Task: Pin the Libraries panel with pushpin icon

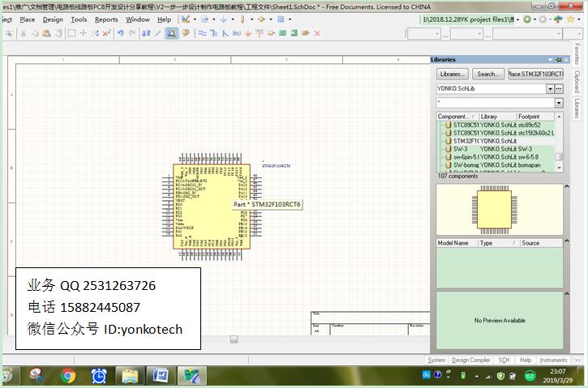Action: [559, 60]
